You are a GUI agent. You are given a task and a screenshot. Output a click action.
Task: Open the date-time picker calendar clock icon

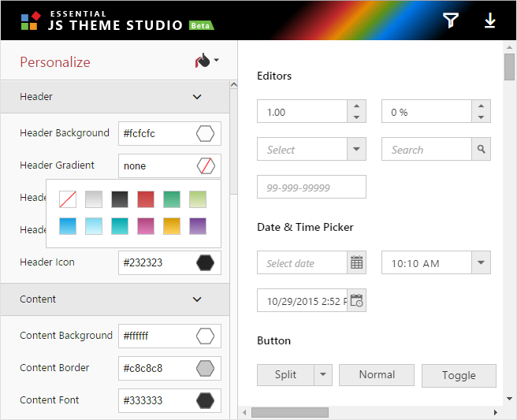(357, 300)
